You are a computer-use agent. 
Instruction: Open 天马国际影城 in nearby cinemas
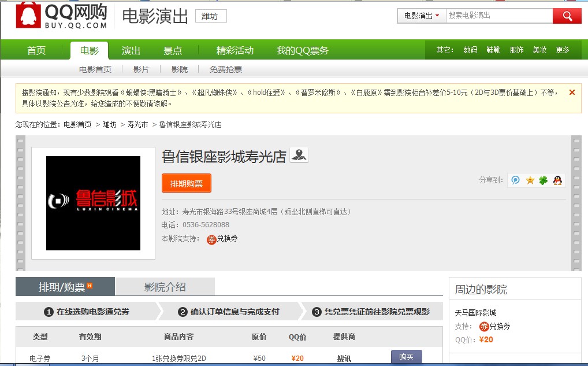coord(475,313)
